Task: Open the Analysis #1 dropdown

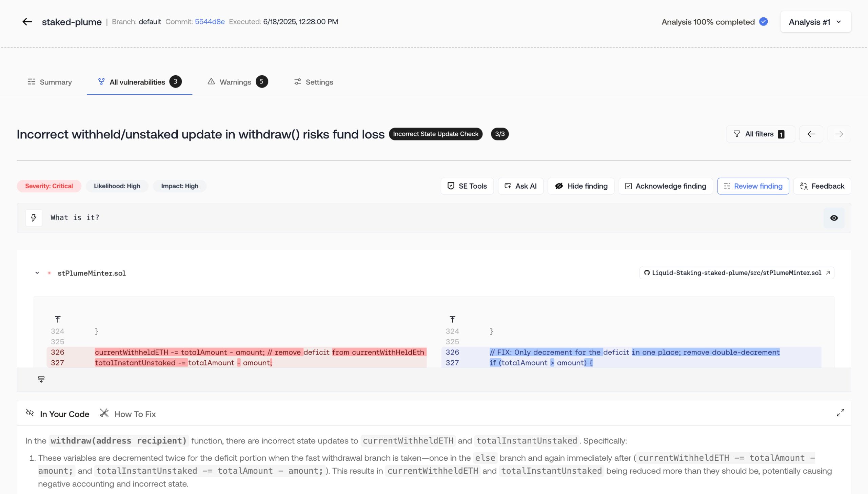Action: pos(815,22)
